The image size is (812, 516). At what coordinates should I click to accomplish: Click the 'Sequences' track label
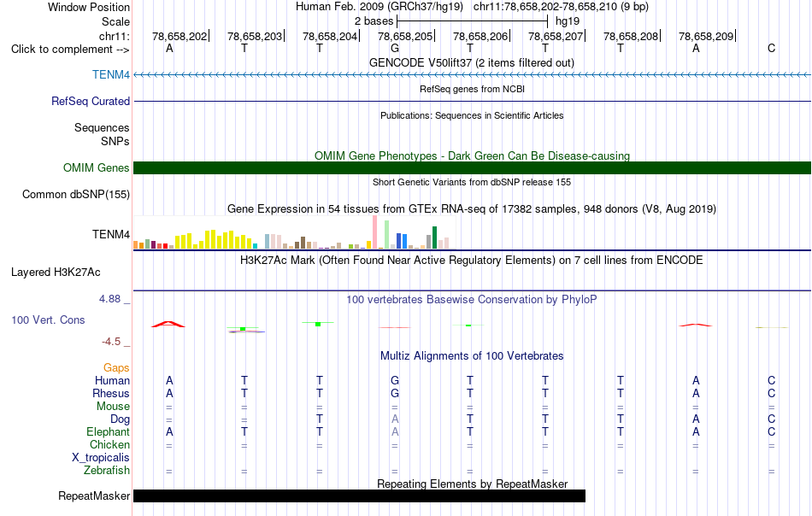coord(102,128)
